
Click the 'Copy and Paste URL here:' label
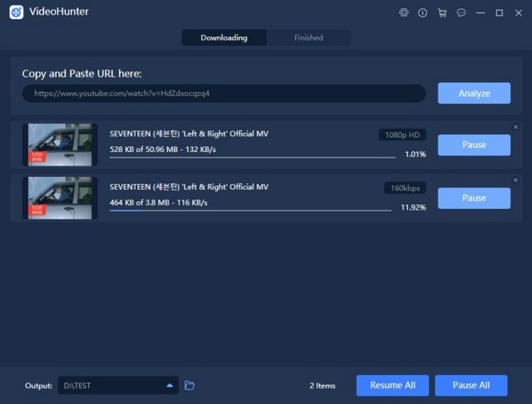pos(81,74)
